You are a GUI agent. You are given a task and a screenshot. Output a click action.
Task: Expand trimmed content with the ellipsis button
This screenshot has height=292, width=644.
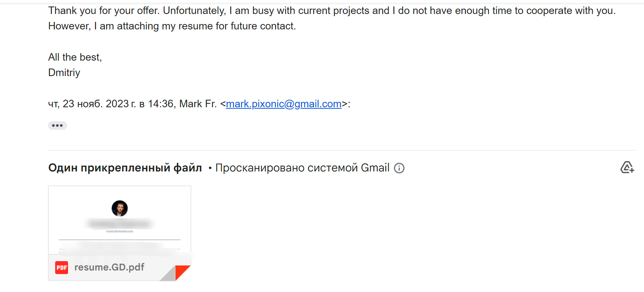point(57,126)
